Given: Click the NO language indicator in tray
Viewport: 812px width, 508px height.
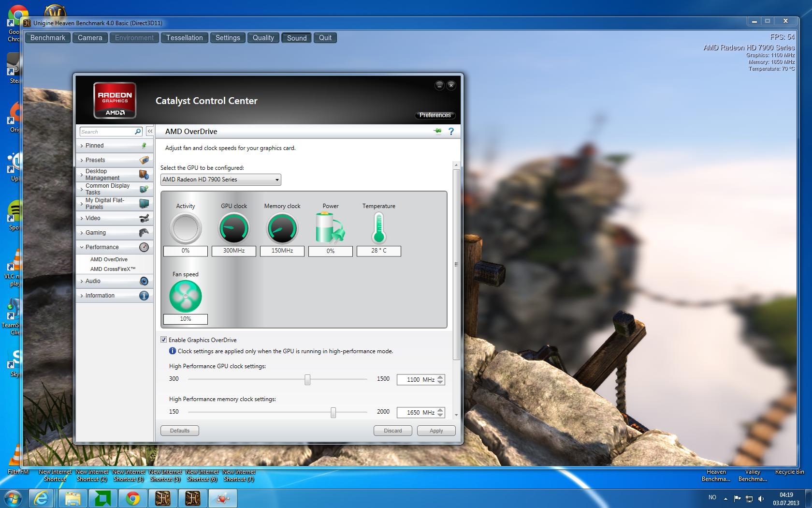Looking at the screenshot, I should [712, 497].
